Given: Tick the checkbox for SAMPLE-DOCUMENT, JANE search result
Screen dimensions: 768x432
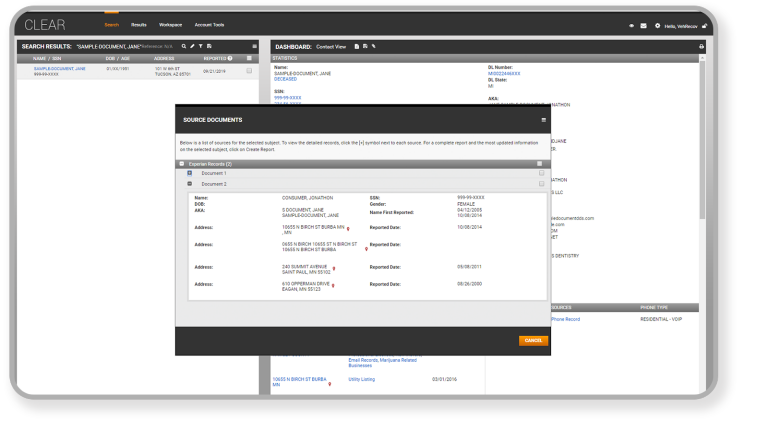Looking at the screenshot, I should coord(249,70).
